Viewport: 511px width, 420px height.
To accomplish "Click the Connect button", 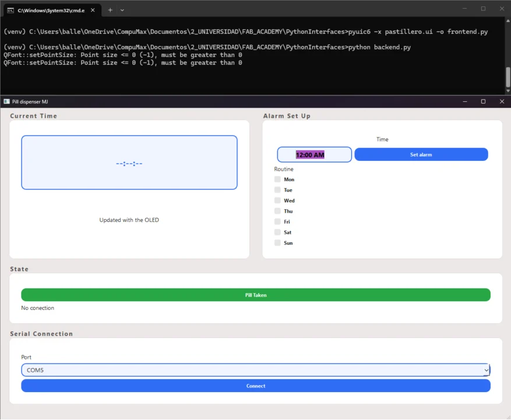I will (255, 386).
